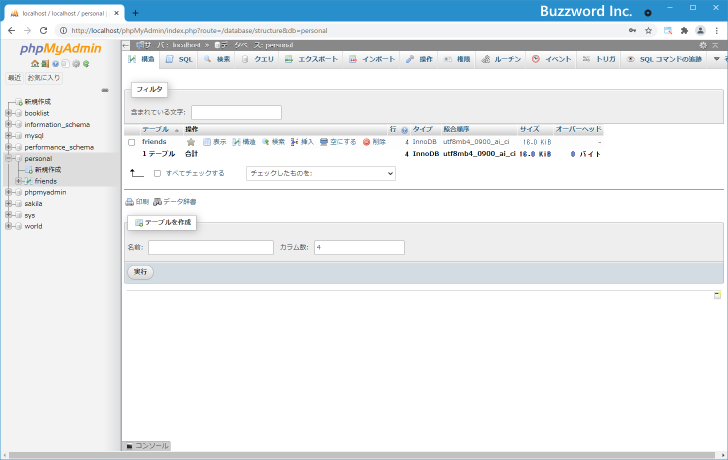Toggle the すべてチェックする checkbox
This screenshot has width=728, height=460.
point(157,173)
